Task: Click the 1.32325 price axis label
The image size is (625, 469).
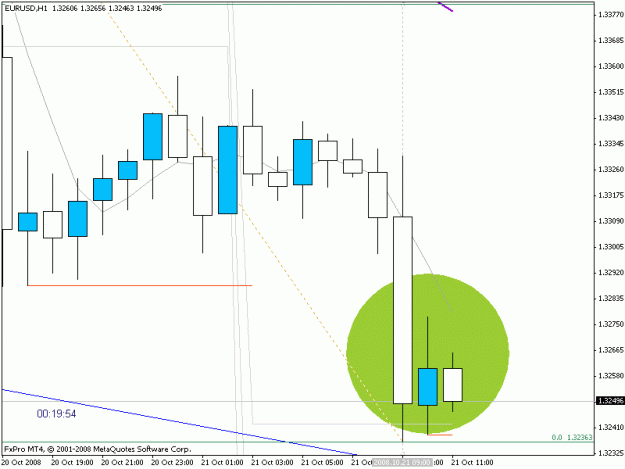Action: pos(611,453)
